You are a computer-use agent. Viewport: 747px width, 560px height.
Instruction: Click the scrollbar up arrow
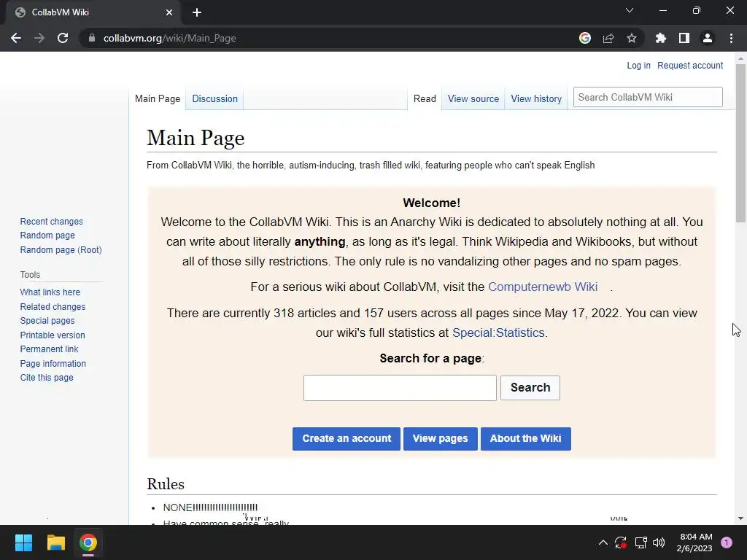[740, 58]
